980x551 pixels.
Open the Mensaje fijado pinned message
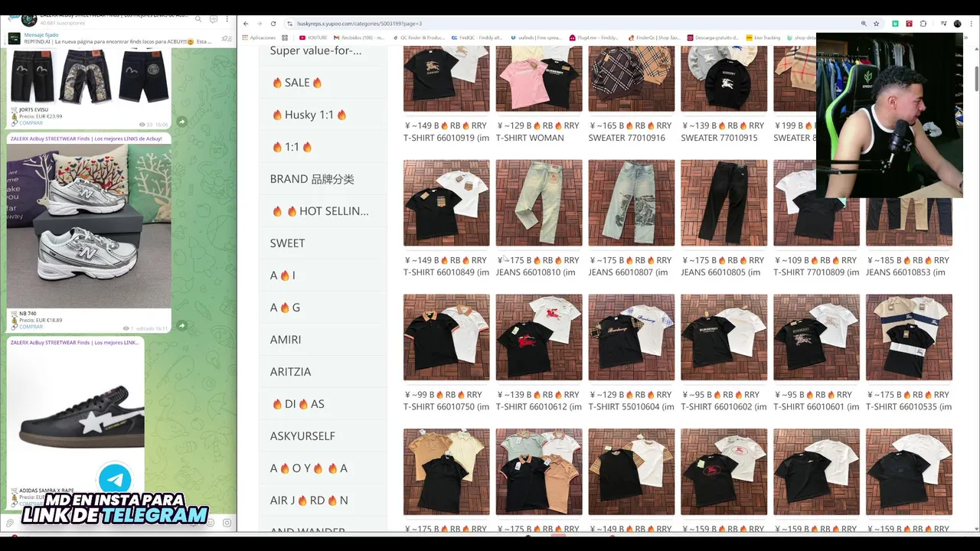[115, 38]
